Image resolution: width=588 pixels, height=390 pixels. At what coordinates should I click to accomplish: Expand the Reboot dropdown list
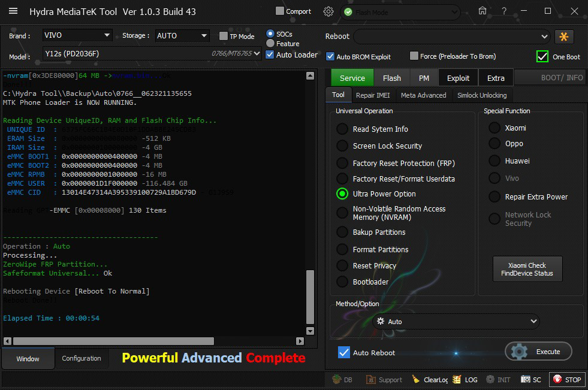[x=451, y=37]
